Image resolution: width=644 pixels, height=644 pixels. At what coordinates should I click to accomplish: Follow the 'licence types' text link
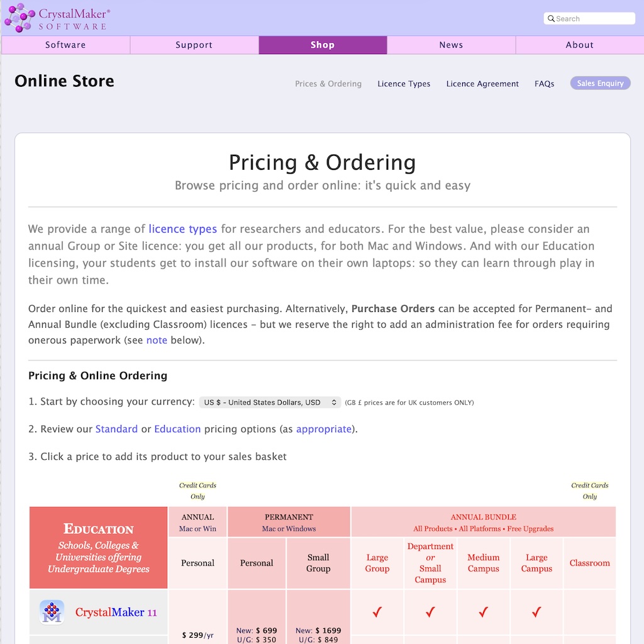point(183,229)
